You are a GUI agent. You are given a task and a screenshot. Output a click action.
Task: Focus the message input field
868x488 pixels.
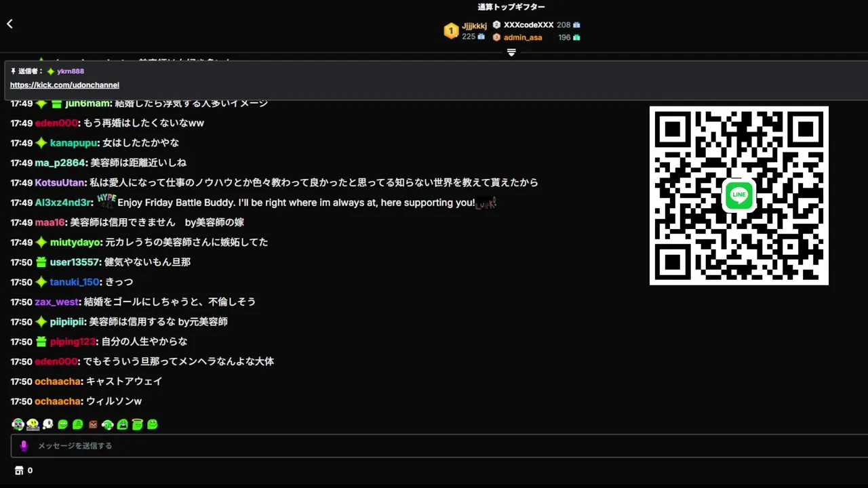pos(439,445)
